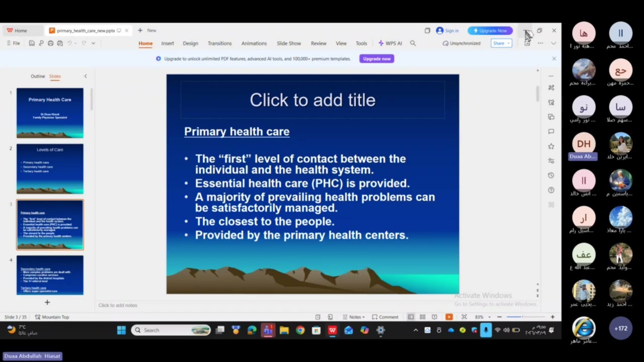The width and height of the screenshot is (644, 362).
Task: Open the comments bubble icon in right sidebar
Action: pos(551,131)
